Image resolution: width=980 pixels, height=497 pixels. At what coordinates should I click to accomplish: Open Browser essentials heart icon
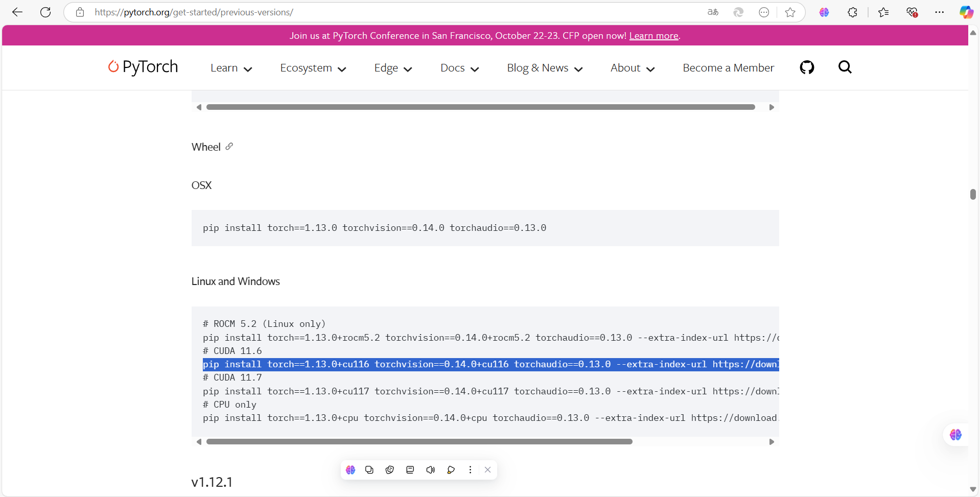(x=912, y=12)
